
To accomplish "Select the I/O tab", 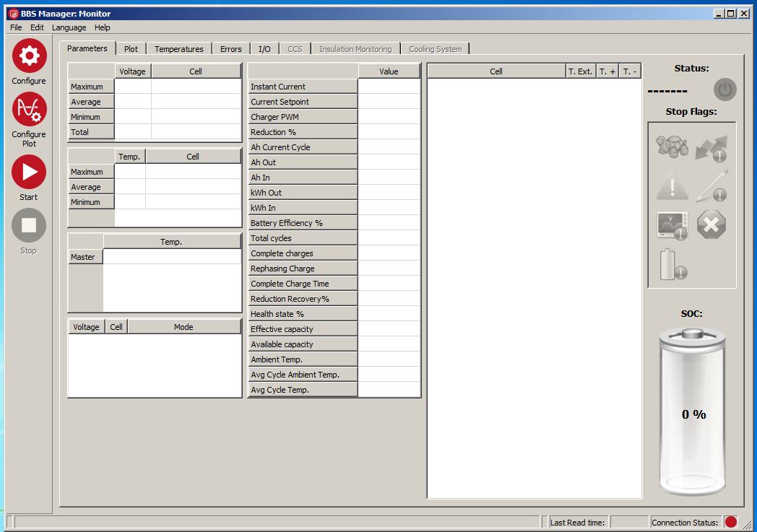I will (264, 48).
